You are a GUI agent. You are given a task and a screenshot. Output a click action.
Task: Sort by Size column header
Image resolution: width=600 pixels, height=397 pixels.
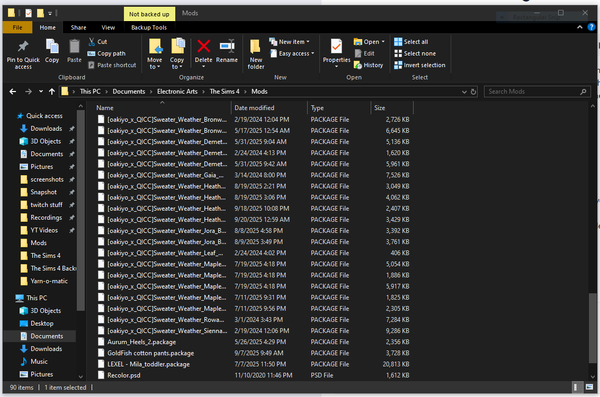(392, 108)
